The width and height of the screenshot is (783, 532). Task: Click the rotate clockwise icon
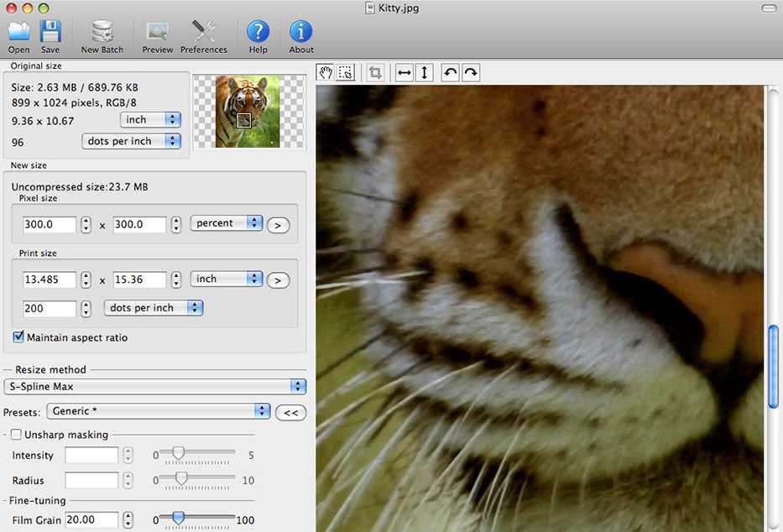pyautogui.click(x=471, y=73)
